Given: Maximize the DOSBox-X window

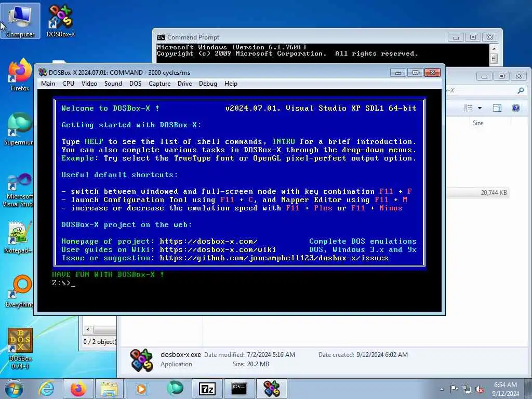Looking at the screenshot, I should pos(415,73).
